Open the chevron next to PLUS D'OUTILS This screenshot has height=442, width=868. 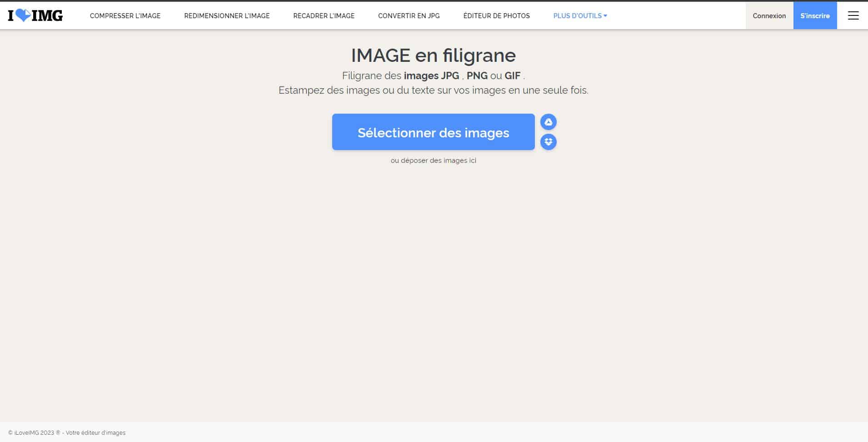click(x=605, y=15)
